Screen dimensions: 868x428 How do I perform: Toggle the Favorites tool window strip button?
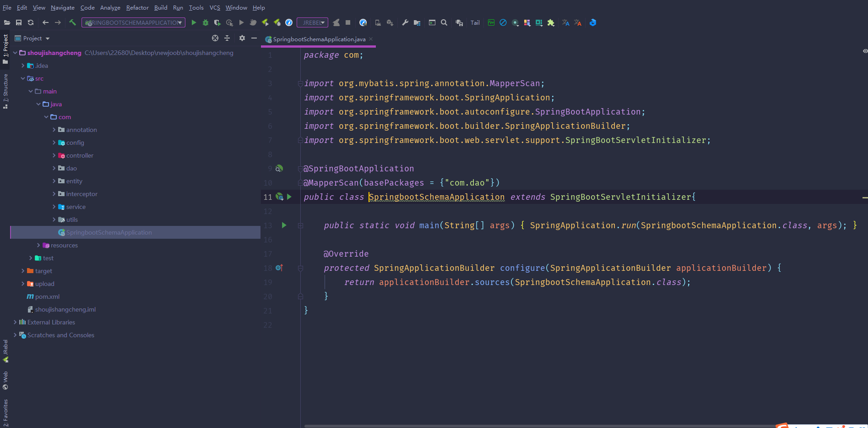tap(5, 412)
